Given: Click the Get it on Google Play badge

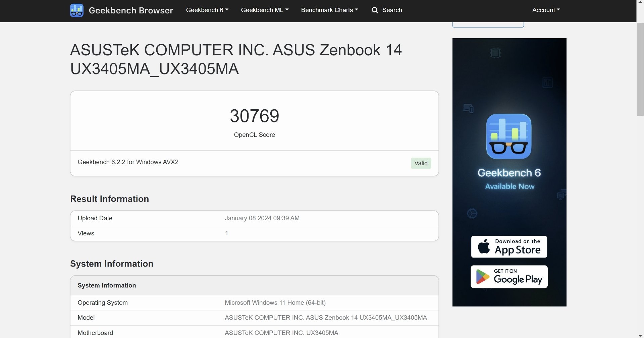Looking at the screenshot, I should [x=509, y=277].
